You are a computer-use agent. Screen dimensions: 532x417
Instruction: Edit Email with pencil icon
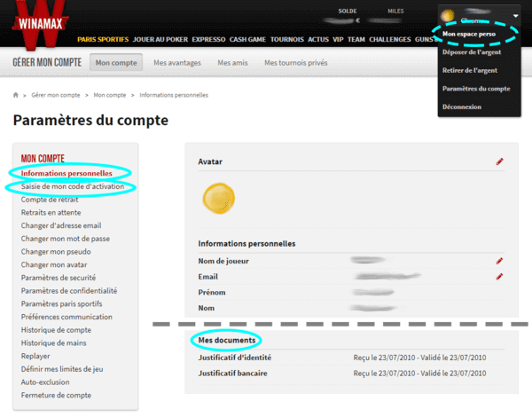tap(499, 277)
